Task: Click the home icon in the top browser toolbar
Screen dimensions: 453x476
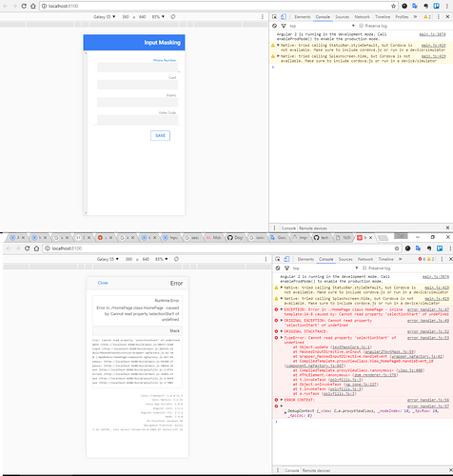Action: pyautogui.click(x=33, y=6)
